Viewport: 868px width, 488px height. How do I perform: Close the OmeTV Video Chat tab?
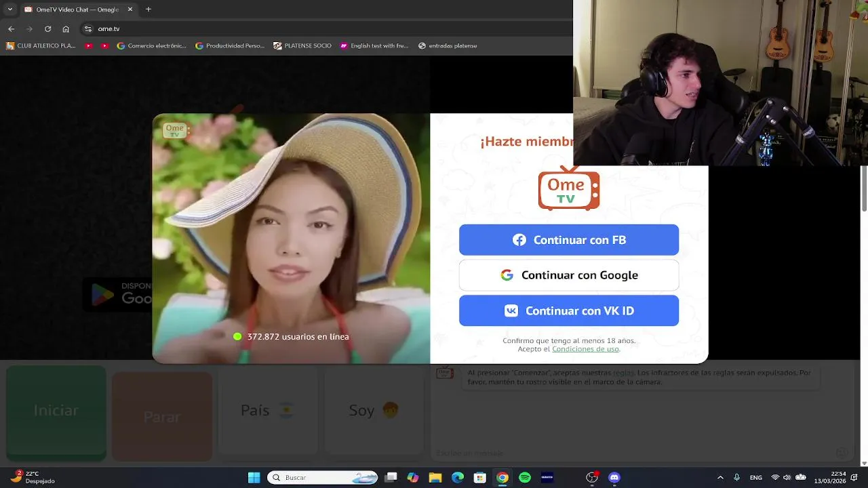[x=130, y=9]
